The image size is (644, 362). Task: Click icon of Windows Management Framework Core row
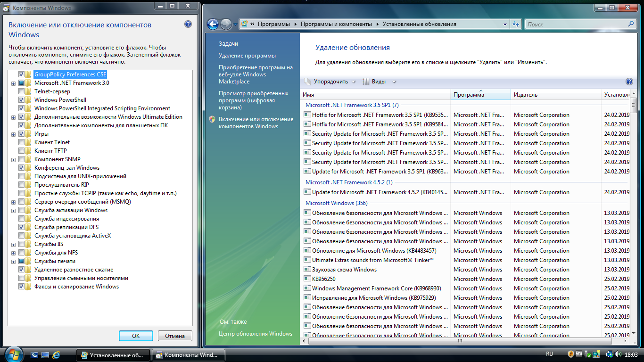(307, 288)
